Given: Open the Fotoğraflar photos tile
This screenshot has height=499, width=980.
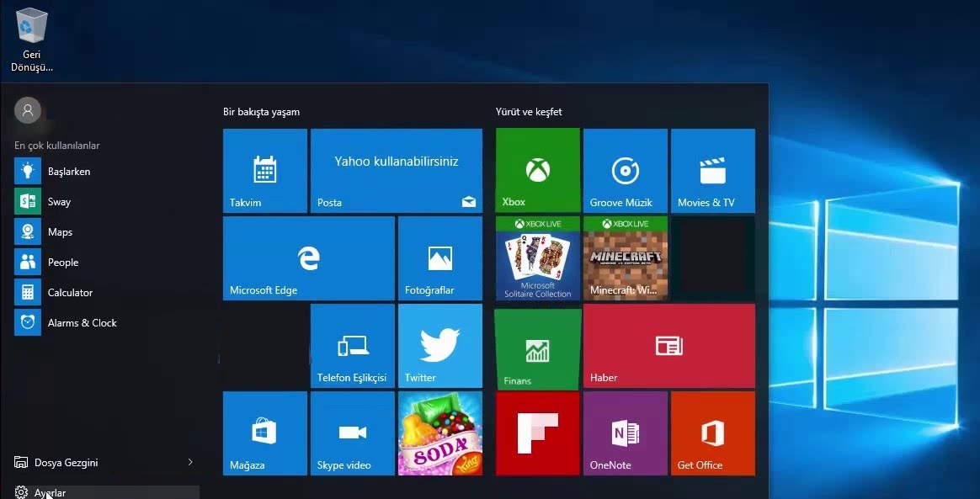Looking at the screenshot, I should click(x=440, y=258).
